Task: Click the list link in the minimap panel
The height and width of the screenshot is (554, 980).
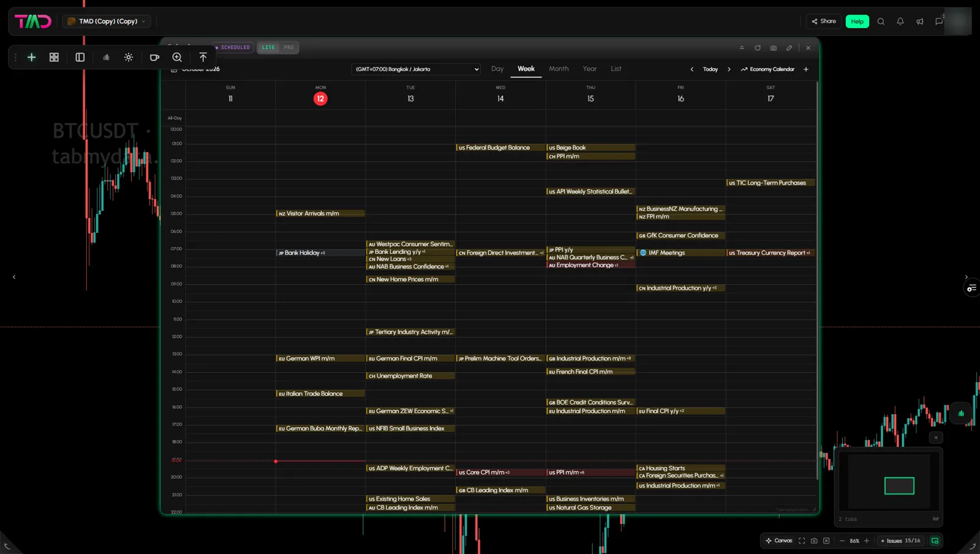Action: pyautogui.click(x=935, y=519)
